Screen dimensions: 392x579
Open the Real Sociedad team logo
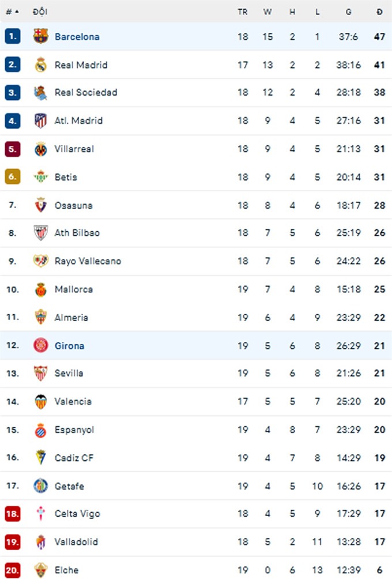pyautogui.click(x=40, y=93)
